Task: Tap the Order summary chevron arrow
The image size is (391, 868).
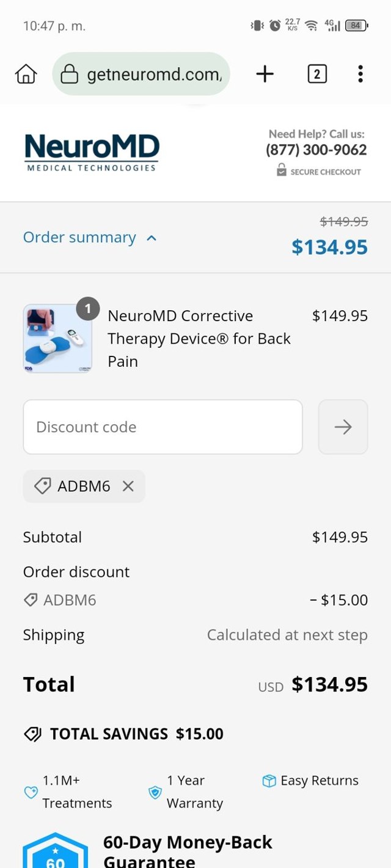Action: [152, 238]
